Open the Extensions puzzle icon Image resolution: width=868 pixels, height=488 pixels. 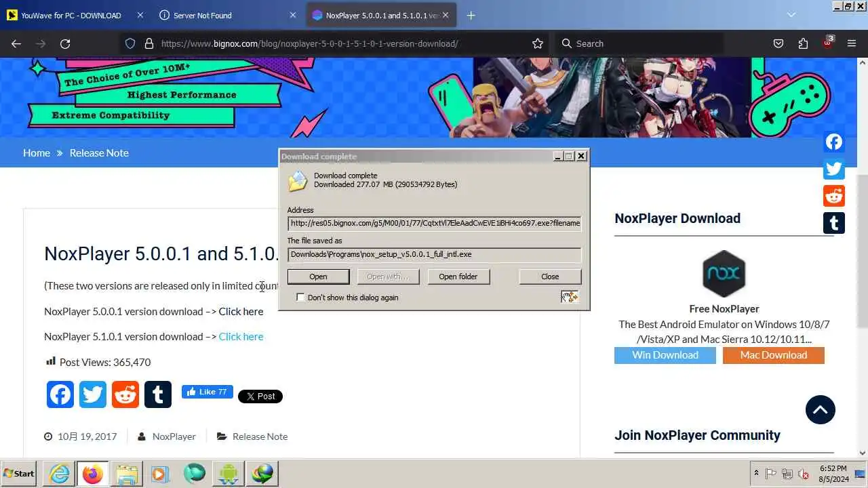pyautogui.click(x=803, y=43)
